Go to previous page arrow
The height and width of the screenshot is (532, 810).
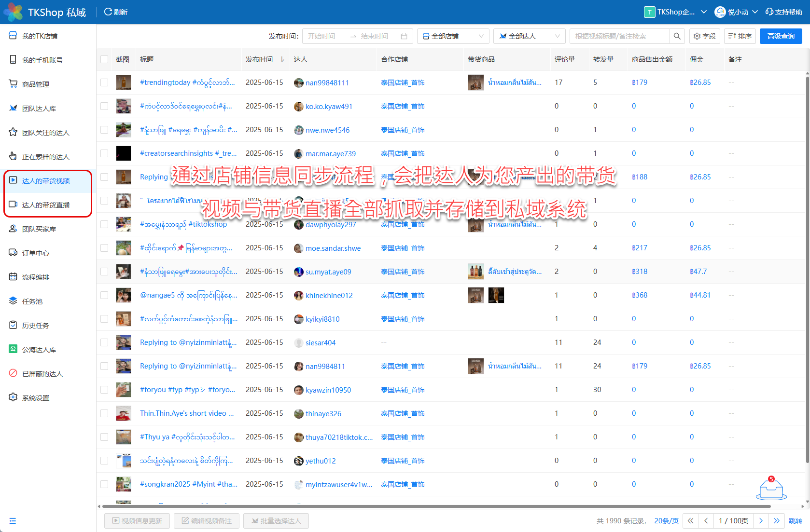(706, 521)
